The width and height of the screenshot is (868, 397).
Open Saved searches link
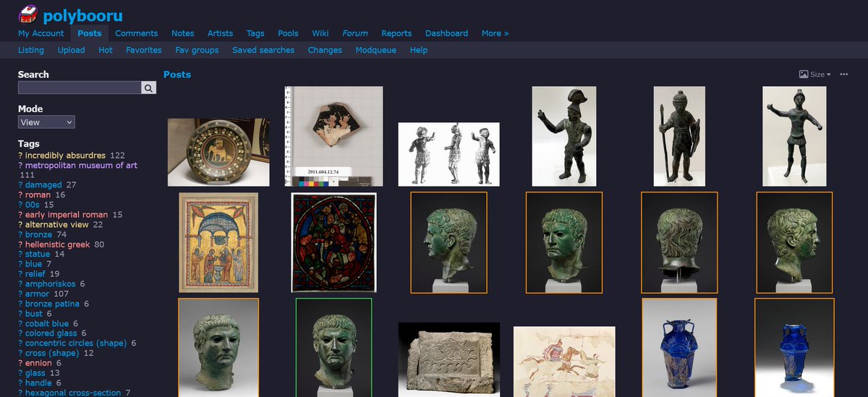263,50
